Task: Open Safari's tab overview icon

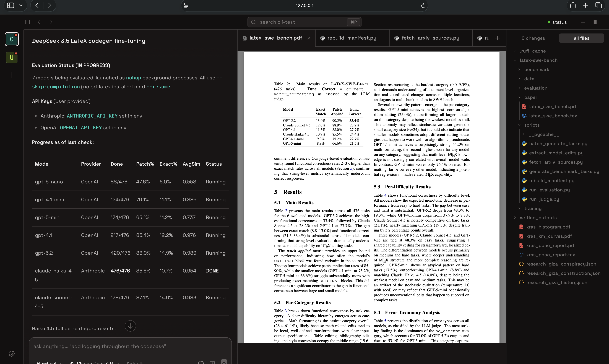Action: (x=598, y=5)
